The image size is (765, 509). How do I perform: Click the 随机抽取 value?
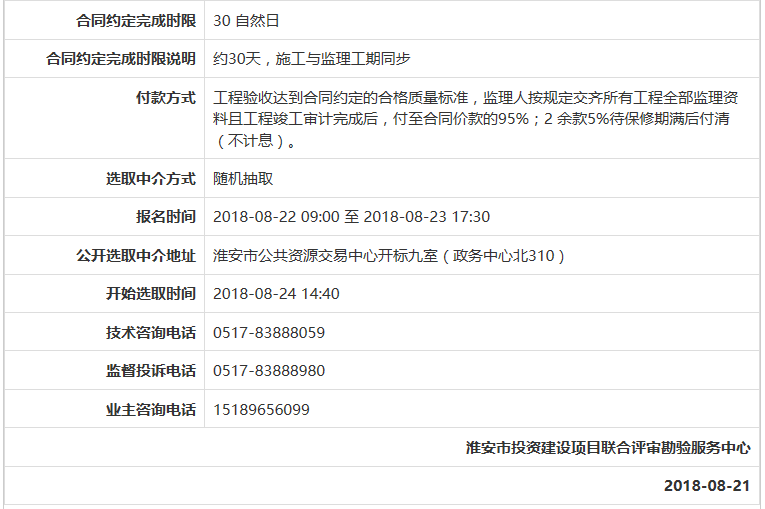[243, 179]
